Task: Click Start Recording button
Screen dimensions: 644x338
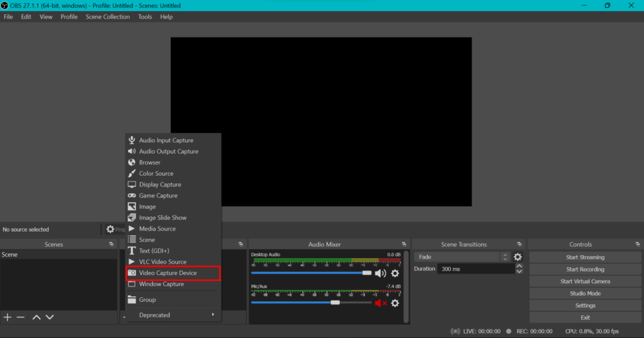Action: click(x=585, y=269)
